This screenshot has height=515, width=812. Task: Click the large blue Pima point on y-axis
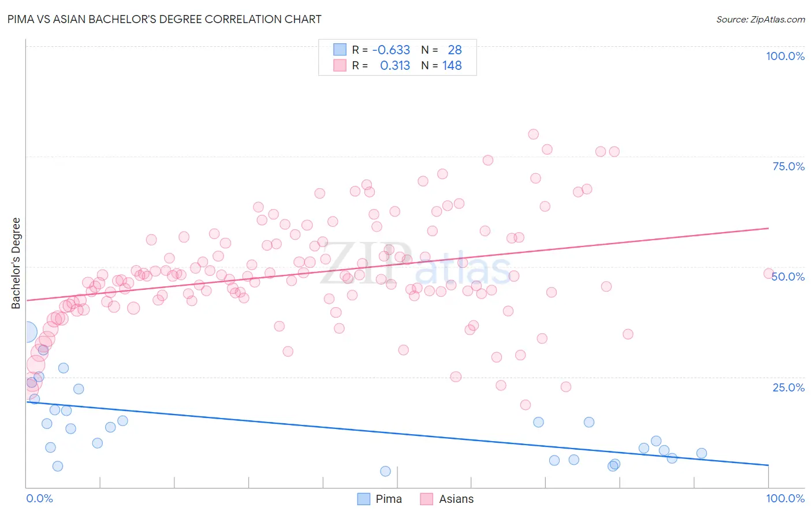point(27,333)
